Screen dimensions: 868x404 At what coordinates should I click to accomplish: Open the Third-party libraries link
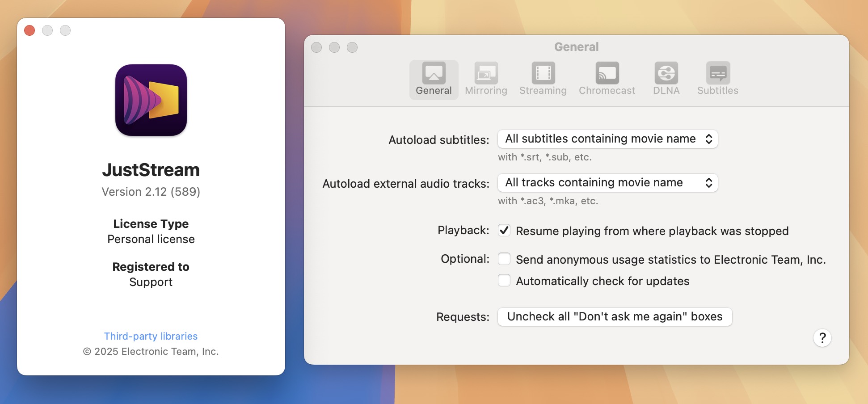pos(151,336)
